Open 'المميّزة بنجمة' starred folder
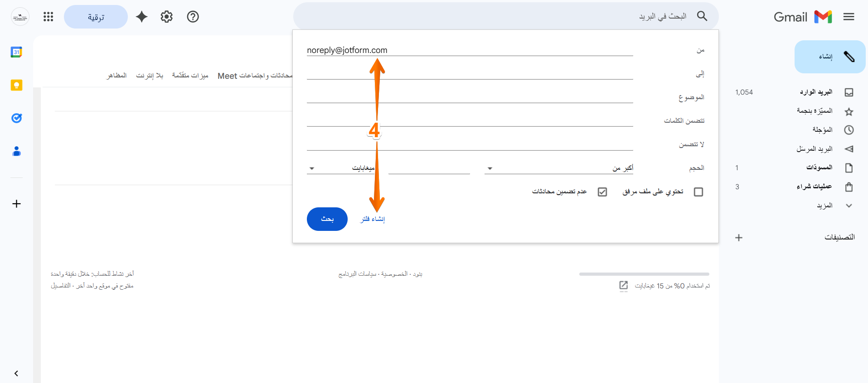The width and height of the screenshot is (868, 383). (815, 111)
